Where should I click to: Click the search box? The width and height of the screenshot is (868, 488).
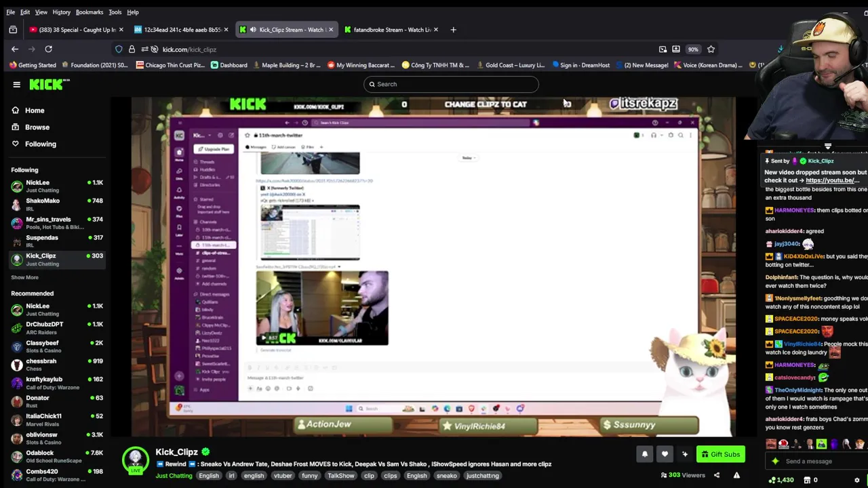(451, 84)
